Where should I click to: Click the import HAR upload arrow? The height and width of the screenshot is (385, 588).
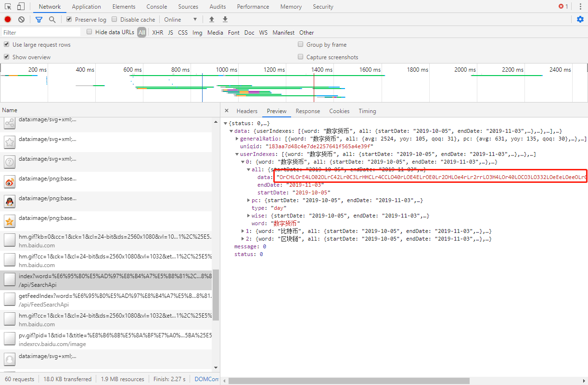click(x=211, y=20)
